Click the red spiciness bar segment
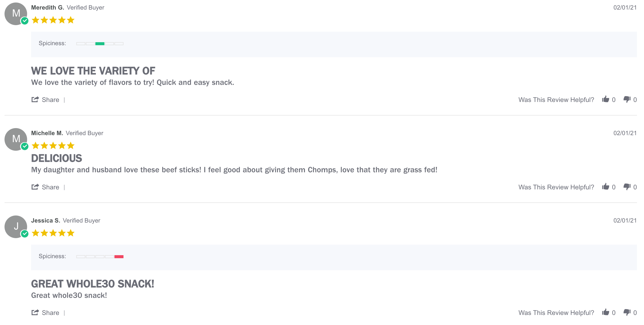This screenshot has height=325, width=644. coord(119,257)
